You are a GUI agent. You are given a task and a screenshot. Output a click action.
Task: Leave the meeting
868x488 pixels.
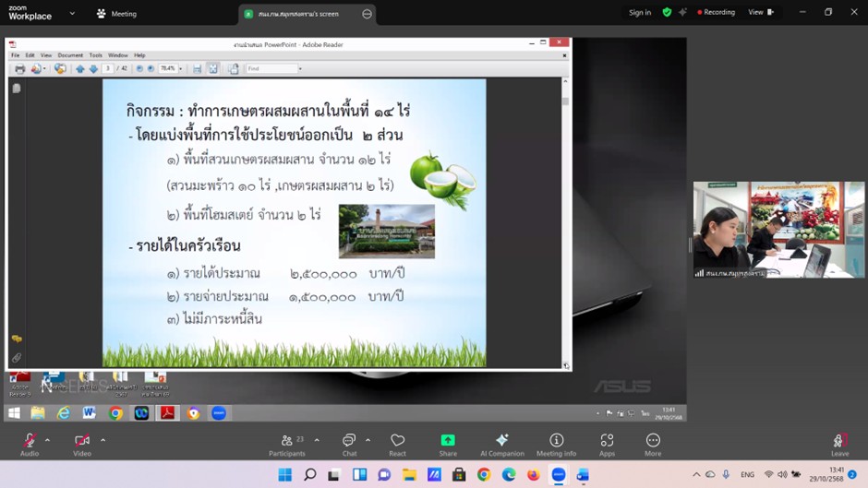click(x=839, y=443)
